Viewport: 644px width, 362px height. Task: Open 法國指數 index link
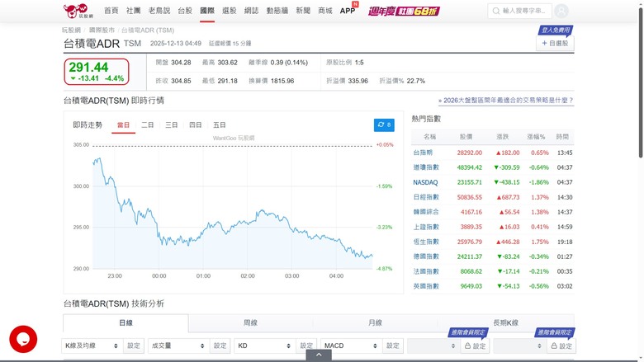click(x=426, y=271)
